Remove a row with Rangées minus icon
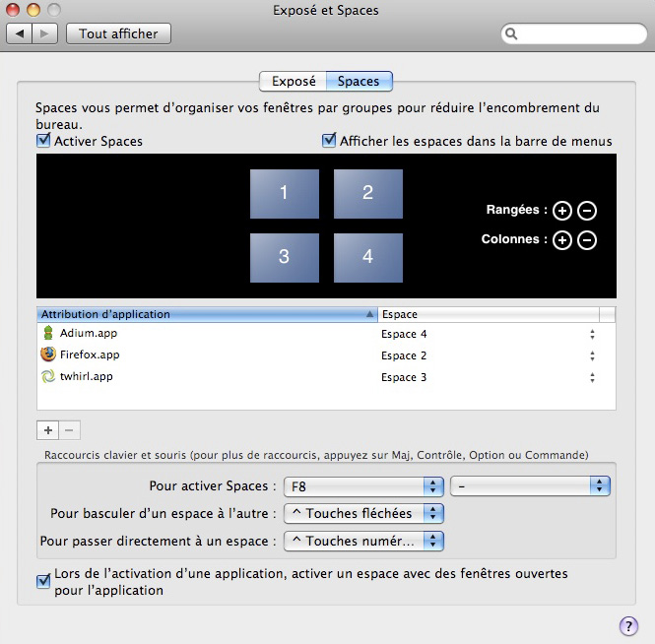This screenshot has height=644, width=655. point(587,210)
